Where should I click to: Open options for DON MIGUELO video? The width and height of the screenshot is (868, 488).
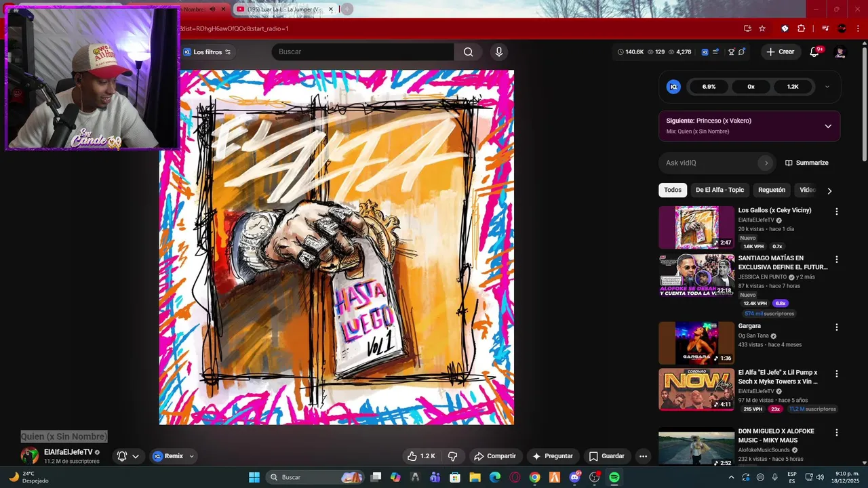[836, 432]
